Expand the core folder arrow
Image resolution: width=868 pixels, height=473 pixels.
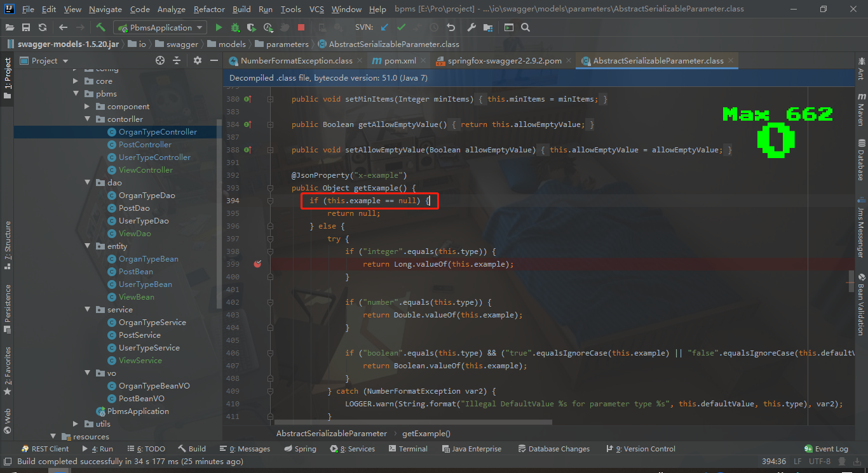pyautogui.click(x=76, y=81)
